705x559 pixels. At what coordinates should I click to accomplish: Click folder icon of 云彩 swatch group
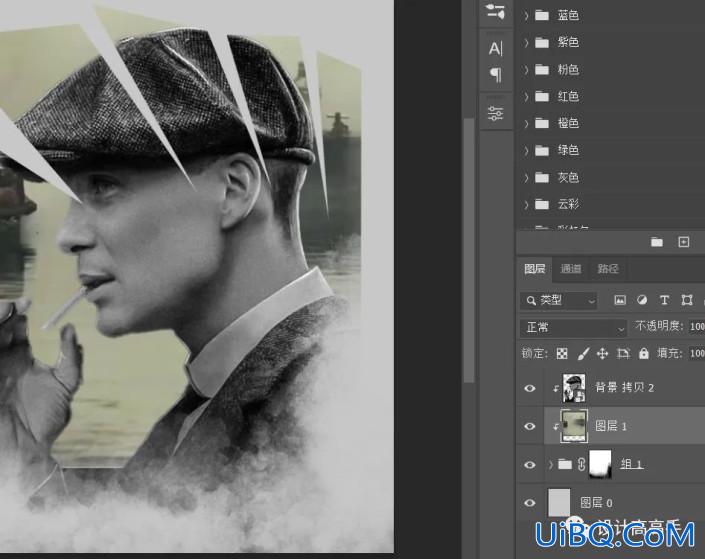coord(542,205)
